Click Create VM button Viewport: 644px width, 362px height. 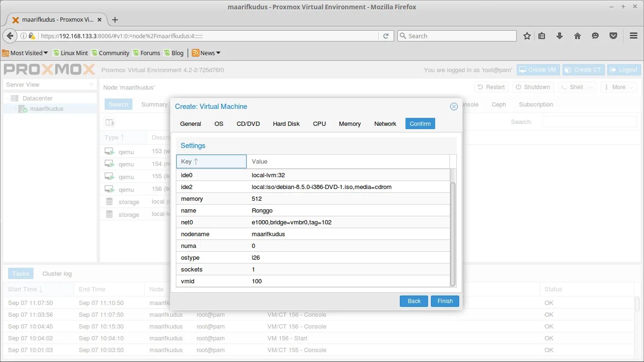pos(537,70)
